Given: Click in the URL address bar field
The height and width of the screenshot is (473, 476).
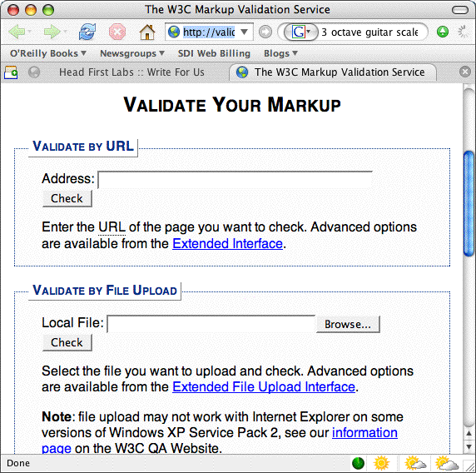Looking at the screenshot, I should pyautogui.click(x=209, y=32).
